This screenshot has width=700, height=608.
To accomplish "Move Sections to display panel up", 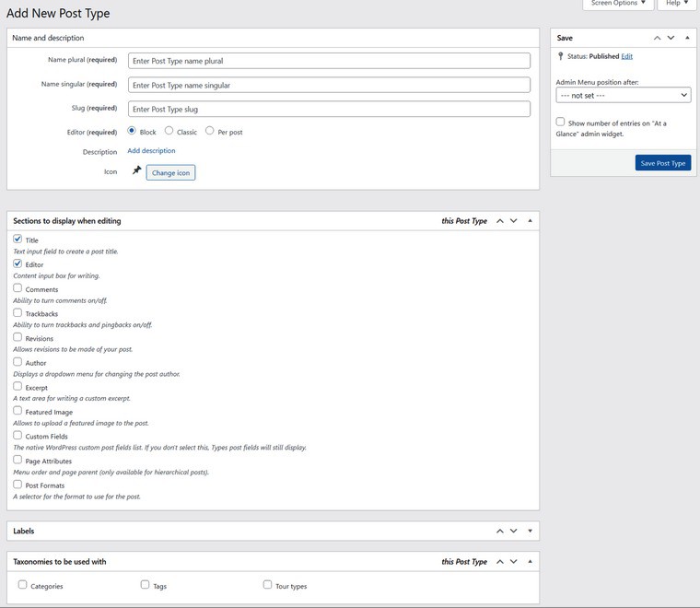I will tap(500, 221).
